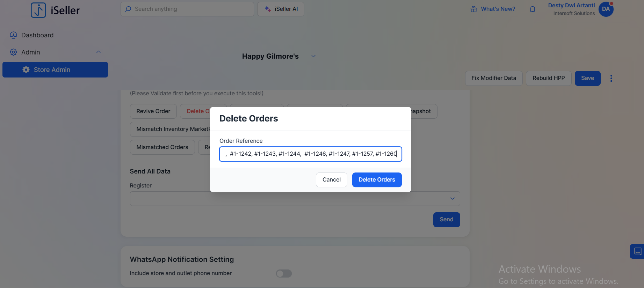Expand the Happy Gilmore's store selector
644x288 pixels.
(313, 56)
